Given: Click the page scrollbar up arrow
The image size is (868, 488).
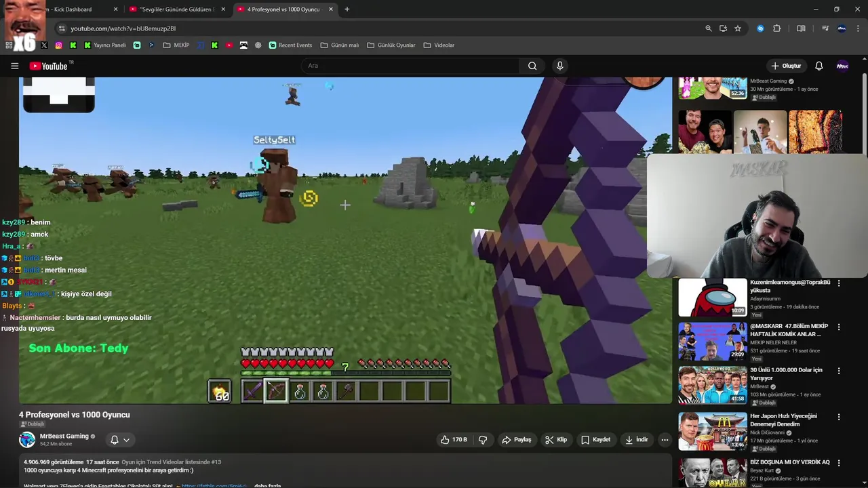Looking at the screenshot, I should (x=864, y=59).
